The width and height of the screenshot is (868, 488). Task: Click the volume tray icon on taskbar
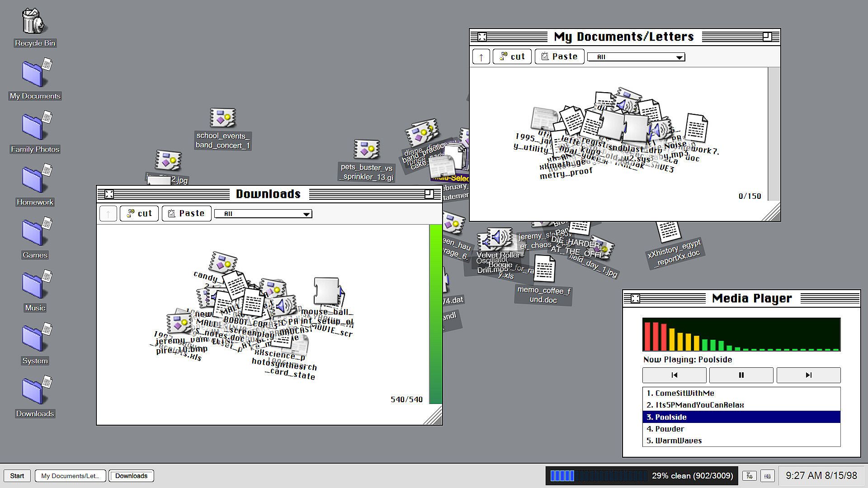(767, 475)
